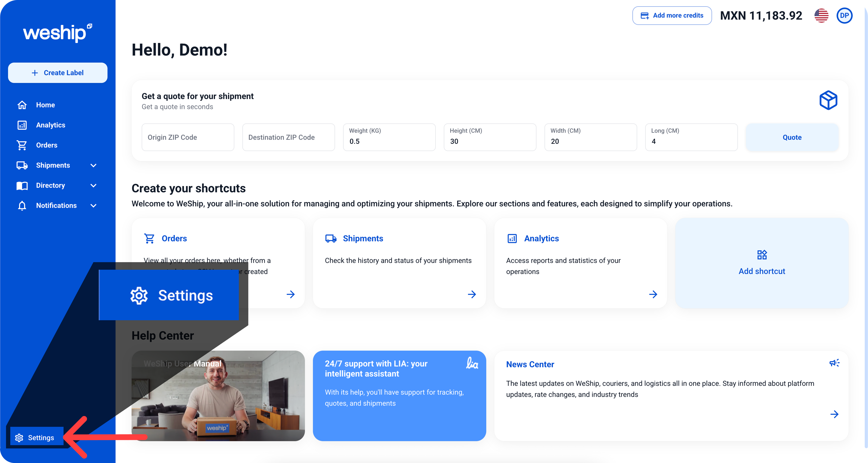Viewport: 868px width, 463px height.
Task: Click the Settings gear icon at bottom
Action: click(x=19, y=437)
